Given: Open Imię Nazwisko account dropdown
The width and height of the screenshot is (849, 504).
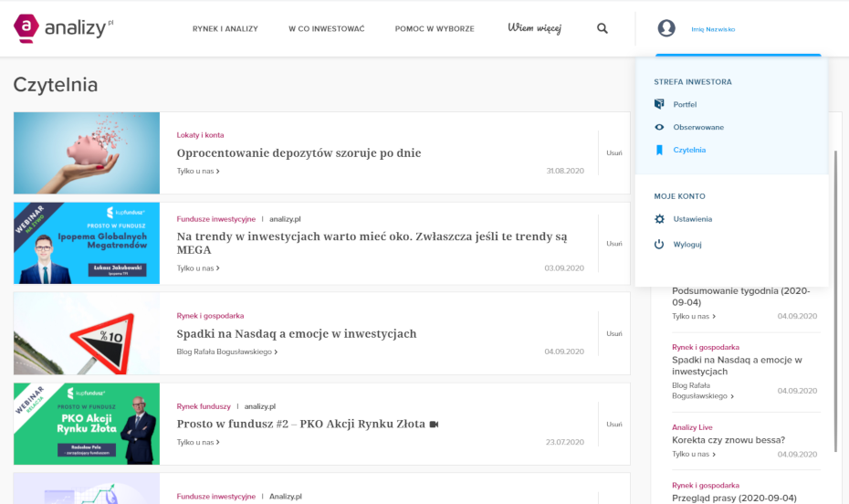Looking at the screenshot, I should (x=713, y=29).
